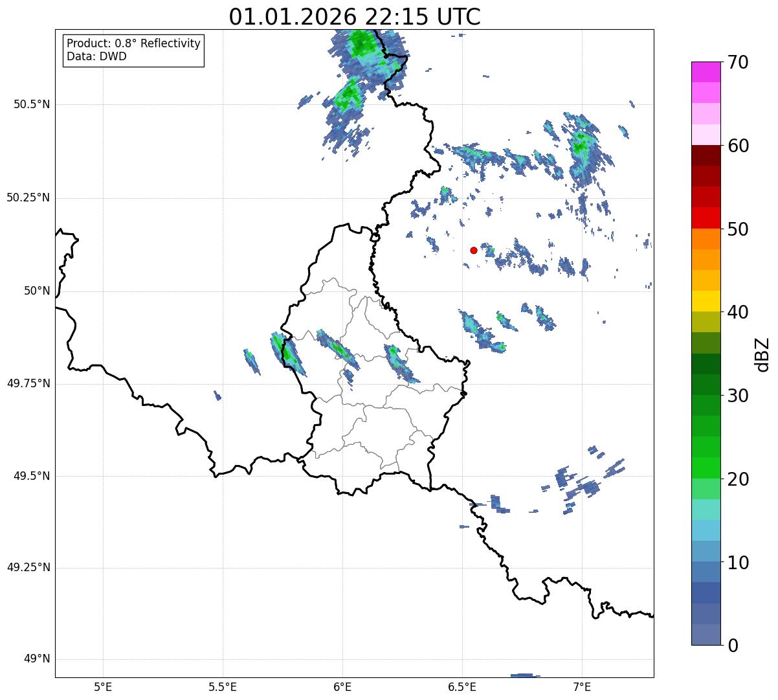Screen dimensions: 778x700
Task: Click the 49.25°N latitude label
Action: (28, 567)
